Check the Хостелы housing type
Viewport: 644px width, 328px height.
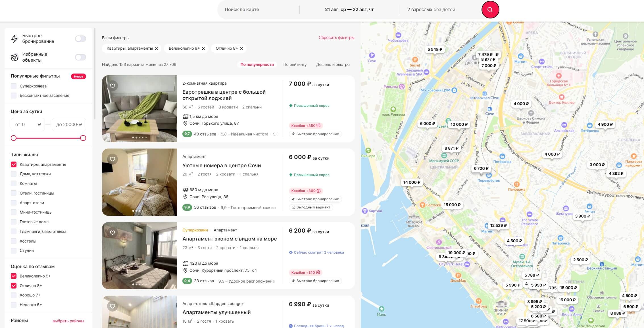(x=14, y=241)
